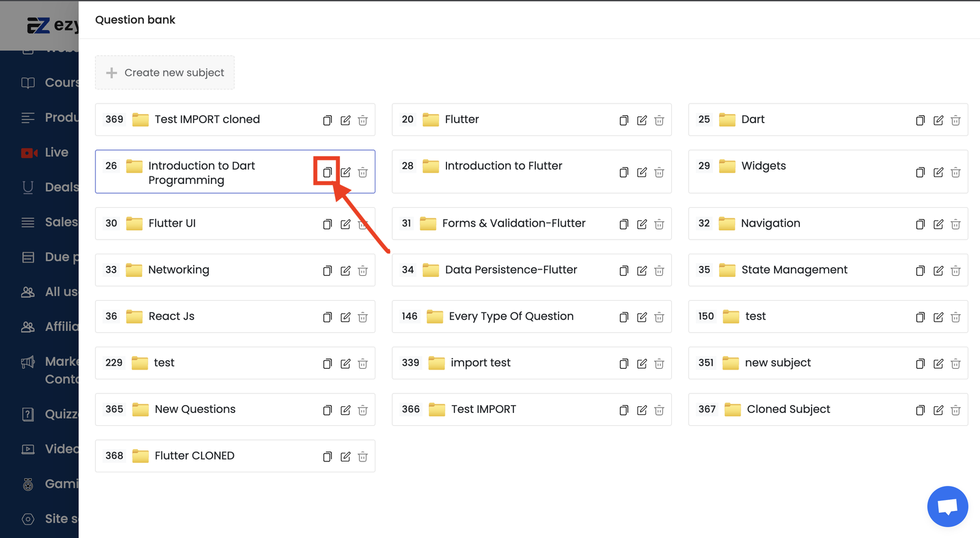The width and height of the screenshot is (980, 538).
Task: Delete the Cloned Subject entry
Action: click(x=955, y=410)
